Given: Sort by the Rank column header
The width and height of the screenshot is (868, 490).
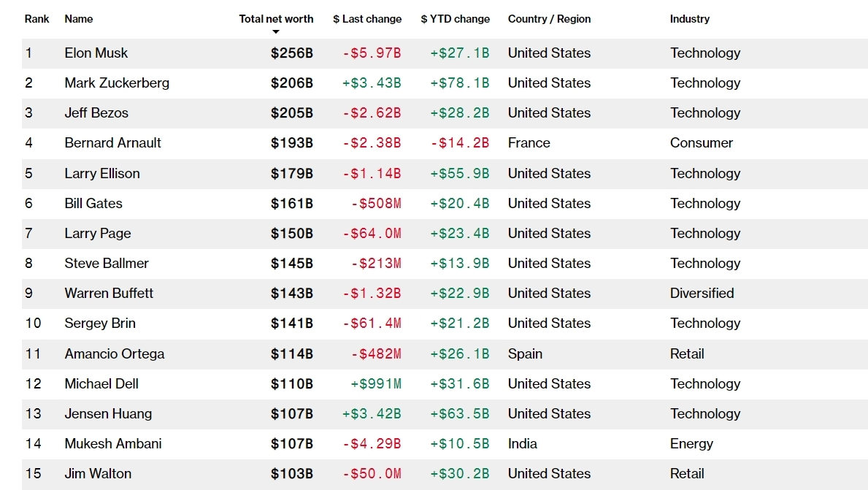Looking at the screenshot, I should point(37,19).
